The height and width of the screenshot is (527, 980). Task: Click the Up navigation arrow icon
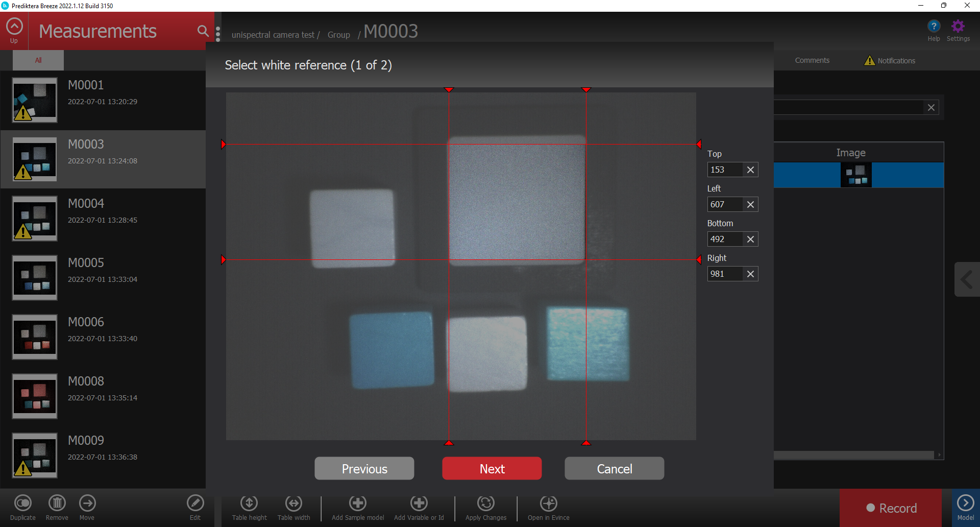(x=14, y=27)
